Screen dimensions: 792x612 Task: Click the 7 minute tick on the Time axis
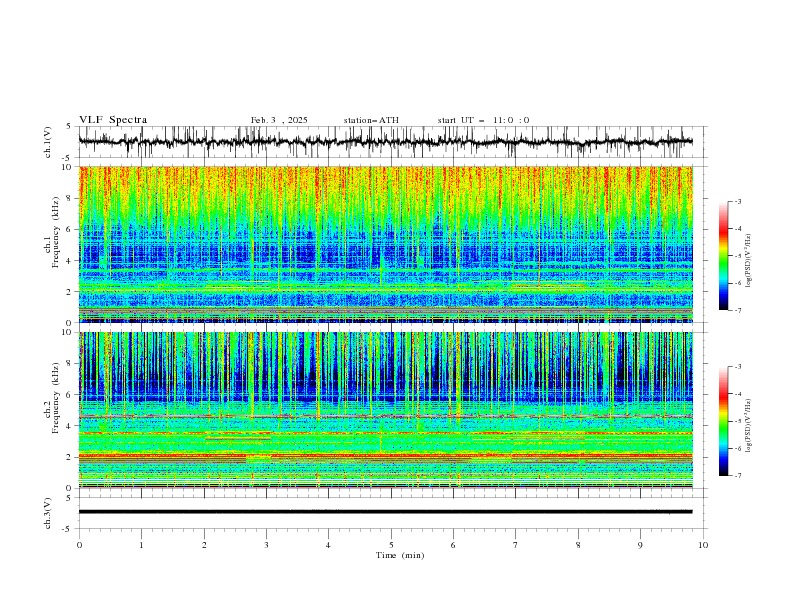[x=516, y=545]
